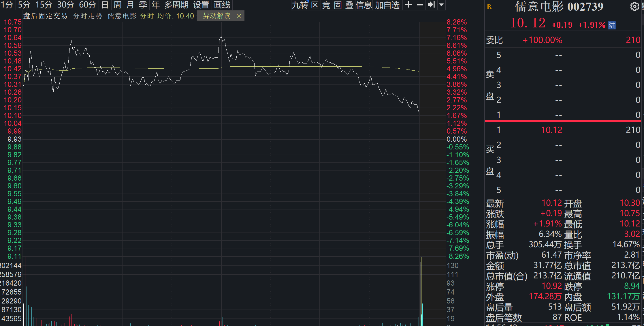Image resolution: width=644 pixels, height=326 pixels.
Task: Click the 振幅 value 6.34%
Action: [x=550, y=234]
